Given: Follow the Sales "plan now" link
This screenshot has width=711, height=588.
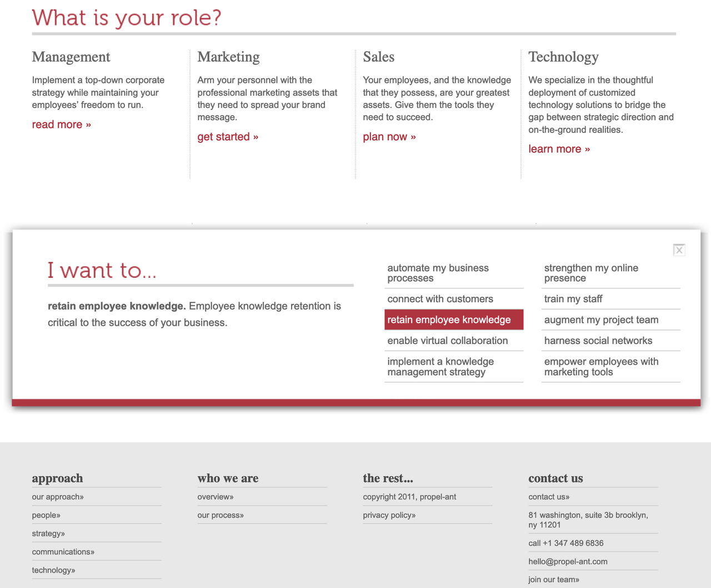Looking at the screenshot, I should (x=389, y=137).
